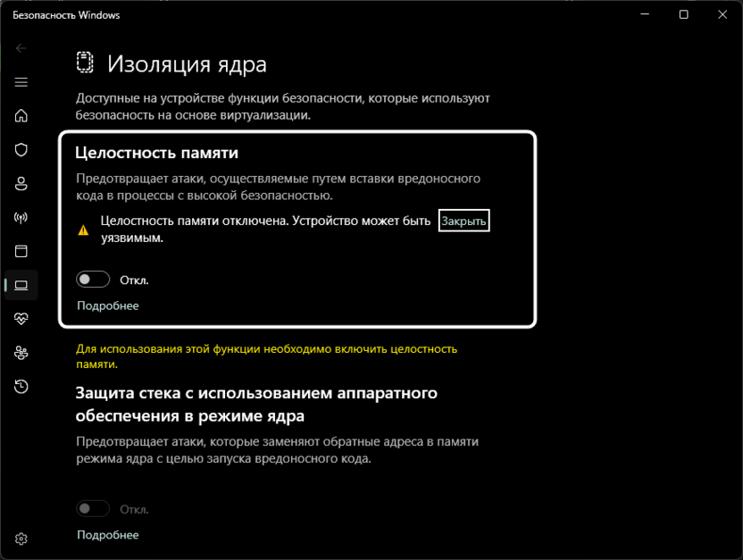Click the Безопасность Windows window title

click(x=66, y=15)
